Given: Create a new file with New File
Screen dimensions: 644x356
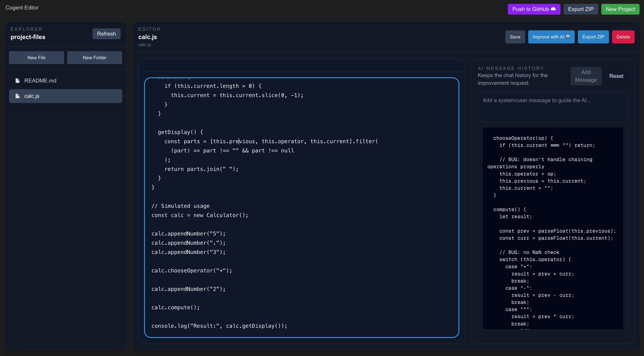Looking at the screenshot, I should [x=37, y=57].
